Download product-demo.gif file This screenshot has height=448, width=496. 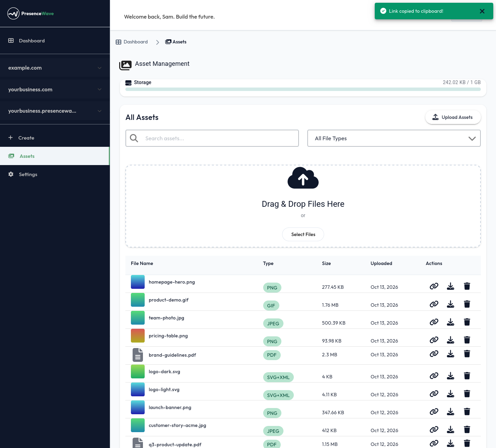point(451,304)
